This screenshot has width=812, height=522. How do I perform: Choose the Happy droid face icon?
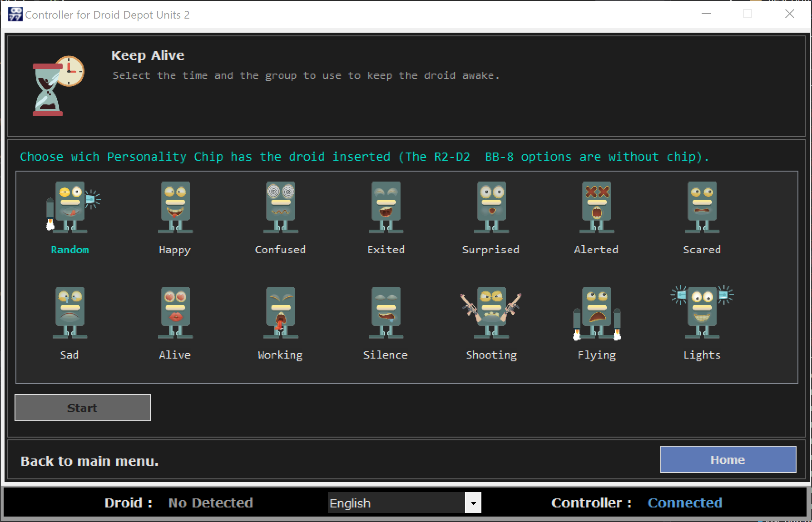(x=175, y=207)
